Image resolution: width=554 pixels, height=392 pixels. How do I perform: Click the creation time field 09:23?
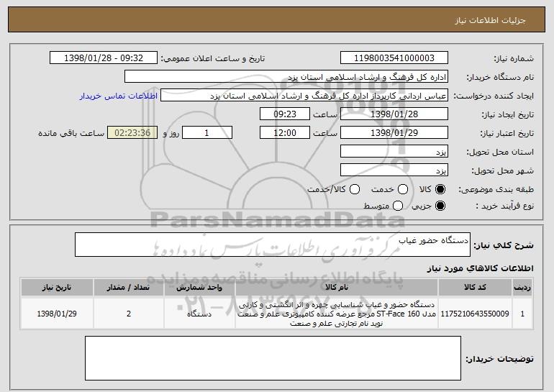[285, 114]
